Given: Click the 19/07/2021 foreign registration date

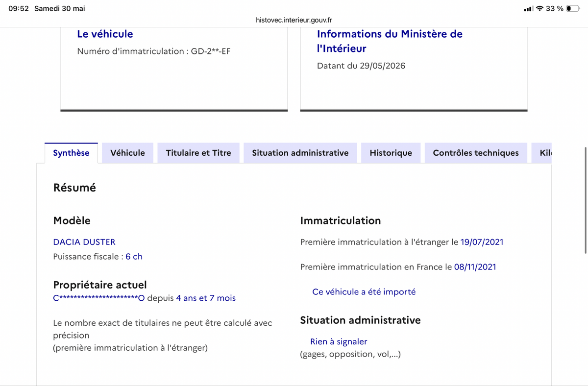Looking at the screenshot, I should click(x=482, y=242).
